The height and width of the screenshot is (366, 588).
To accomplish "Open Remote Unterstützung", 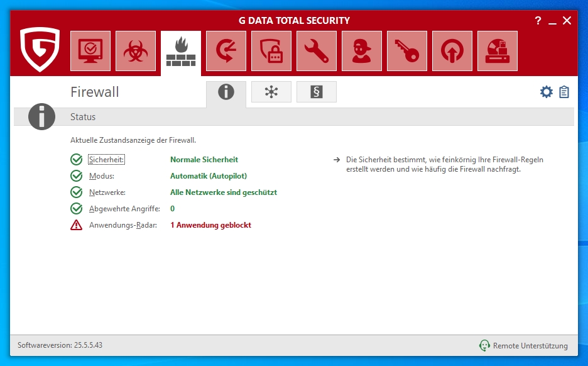I will coord(523,345).
